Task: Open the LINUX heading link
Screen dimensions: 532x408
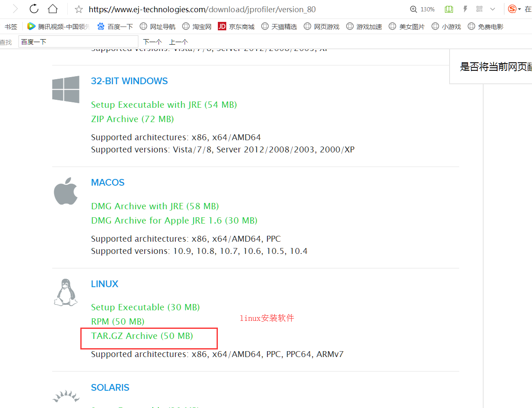Action: pyautogui.click(x=105, y=284)
